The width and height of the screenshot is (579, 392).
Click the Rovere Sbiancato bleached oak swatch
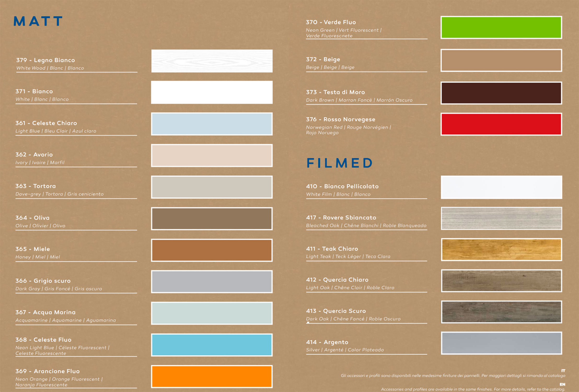[x=501, y=218]
